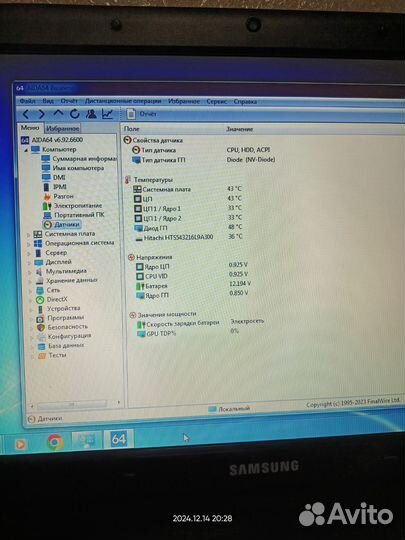Select the Свойства датчика section header
This screenshot has width=405, height=540.
pos(153,140)
